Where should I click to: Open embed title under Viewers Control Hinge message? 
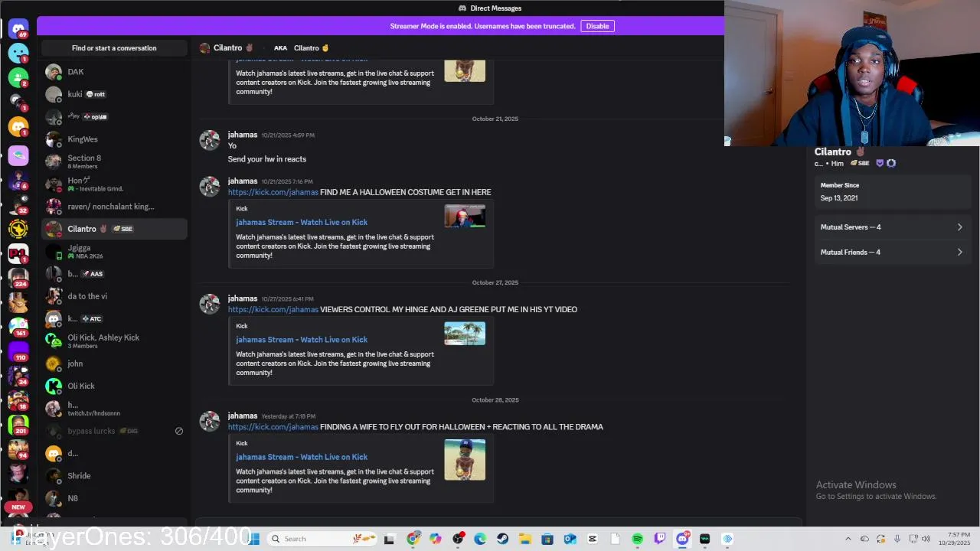[x=302, y=340]
